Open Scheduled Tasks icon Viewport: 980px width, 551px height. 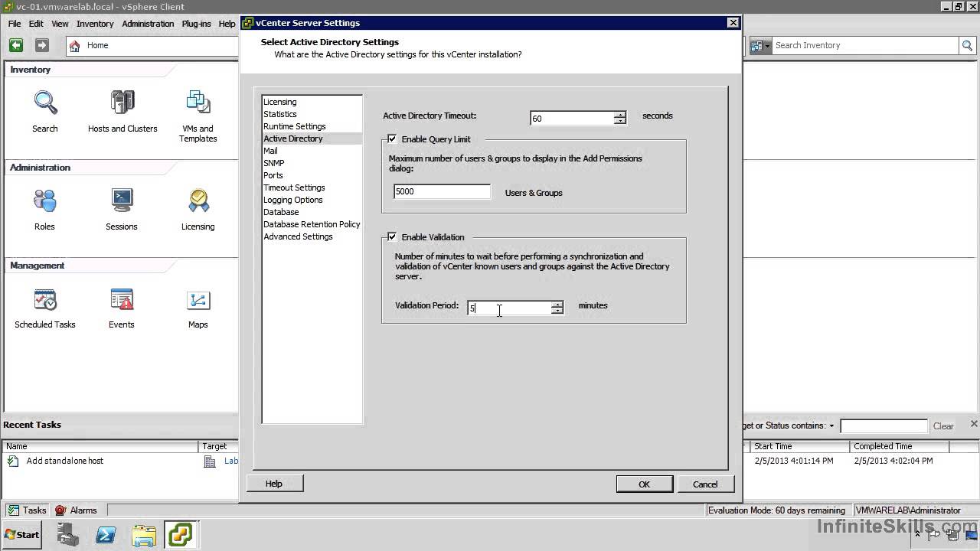coord(45,298)
